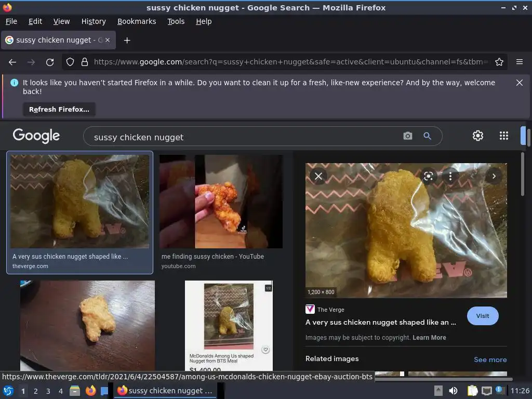
Task: Launch file manager from the taskbar
Action: (x=75, y=391)
